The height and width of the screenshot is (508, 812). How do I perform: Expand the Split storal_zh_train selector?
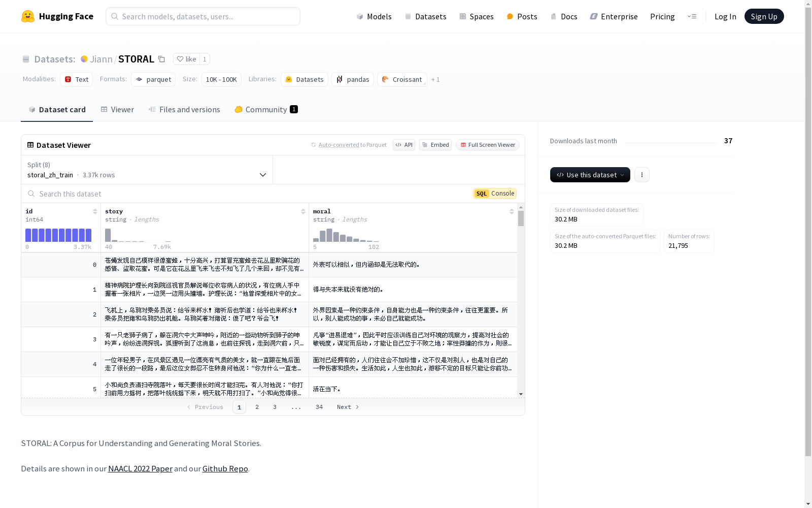pyautogui.click(x=147, y=170)
